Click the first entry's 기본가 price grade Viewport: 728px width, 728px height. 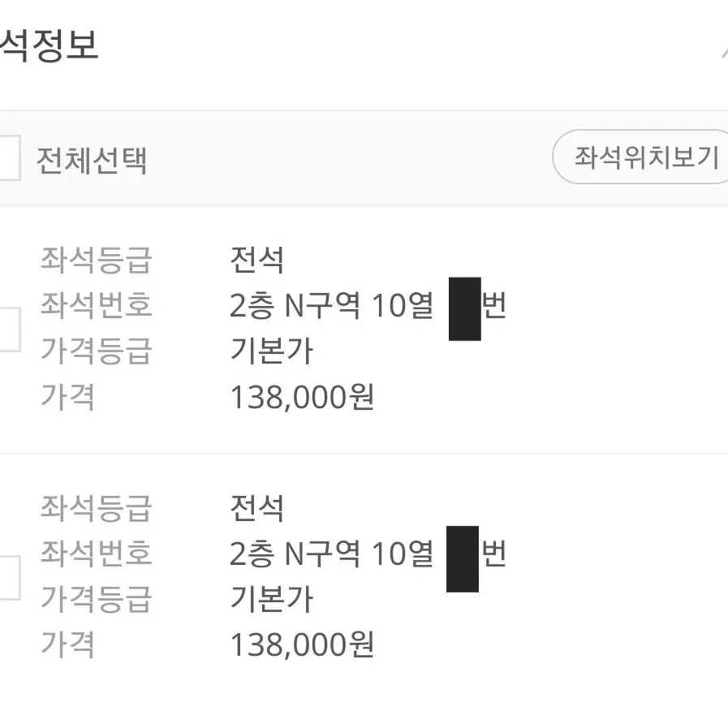[272, 351]
